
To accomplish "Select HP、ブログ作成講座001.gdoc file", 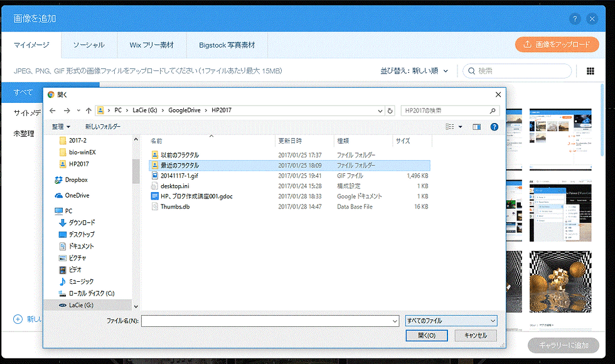I will coord(289,196).
